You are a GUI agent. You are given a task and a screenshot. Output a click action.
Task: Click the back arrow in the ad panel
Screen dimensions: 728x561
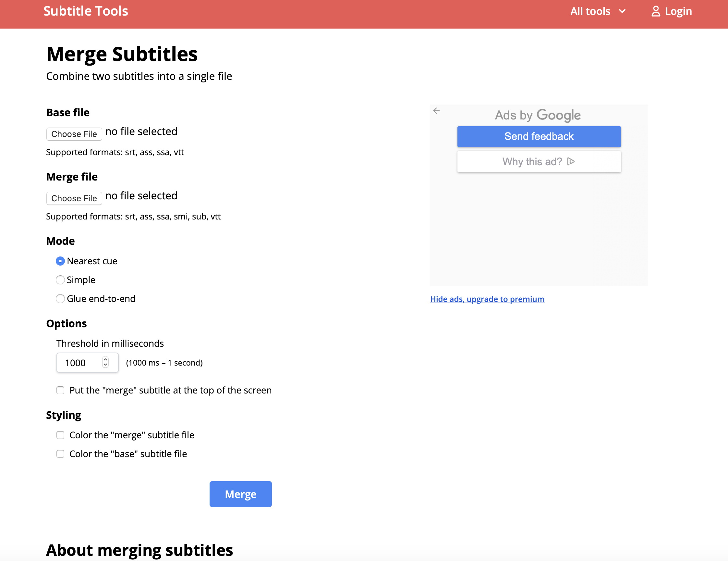(436, 111)
